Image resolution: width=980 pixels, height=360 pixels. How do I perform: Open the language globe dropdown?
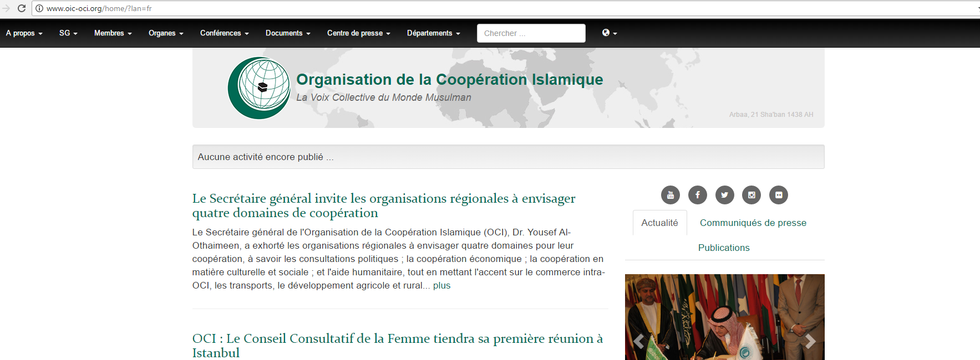(609, 33)
